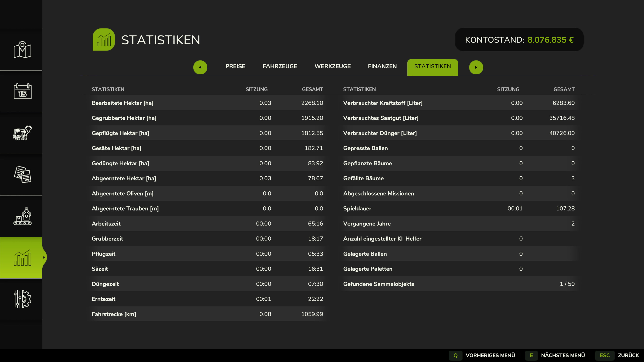Click the right arrow tab scroller
Screen dimensions: 644x362
[476, 67]
